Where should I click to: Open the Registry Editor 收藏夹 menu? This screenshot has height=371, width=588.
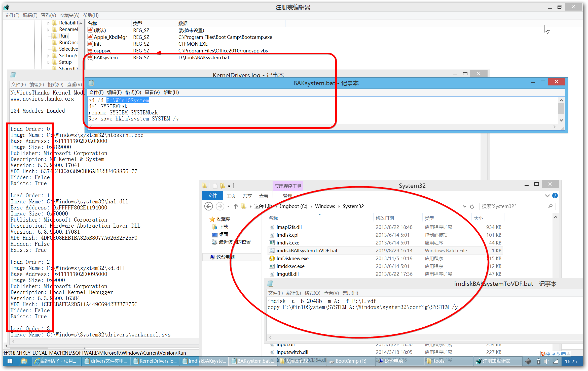click(69, 15)
